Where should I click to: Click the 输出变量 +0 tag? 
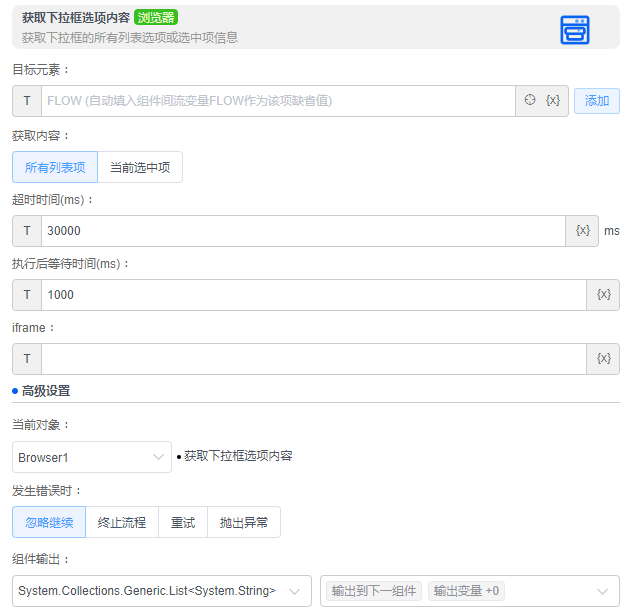coord(466,591)
